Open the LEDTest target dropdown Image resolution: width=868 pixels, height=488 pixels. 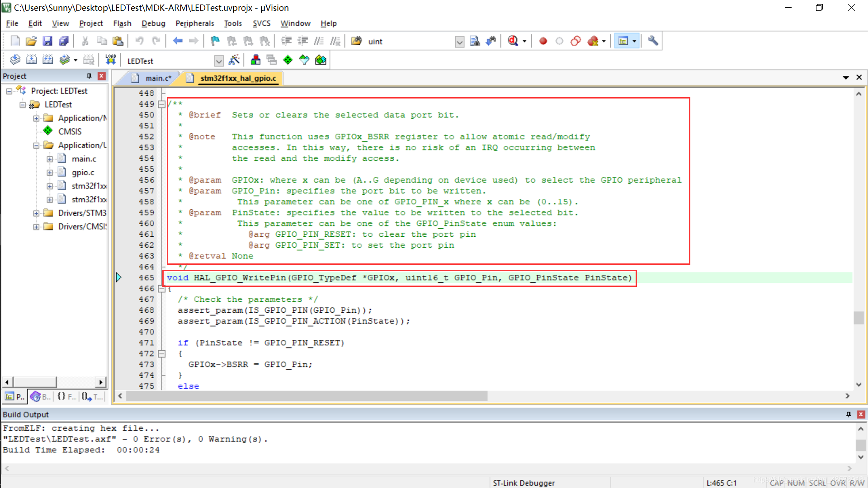pyautogui.click(x=219, y=61)
